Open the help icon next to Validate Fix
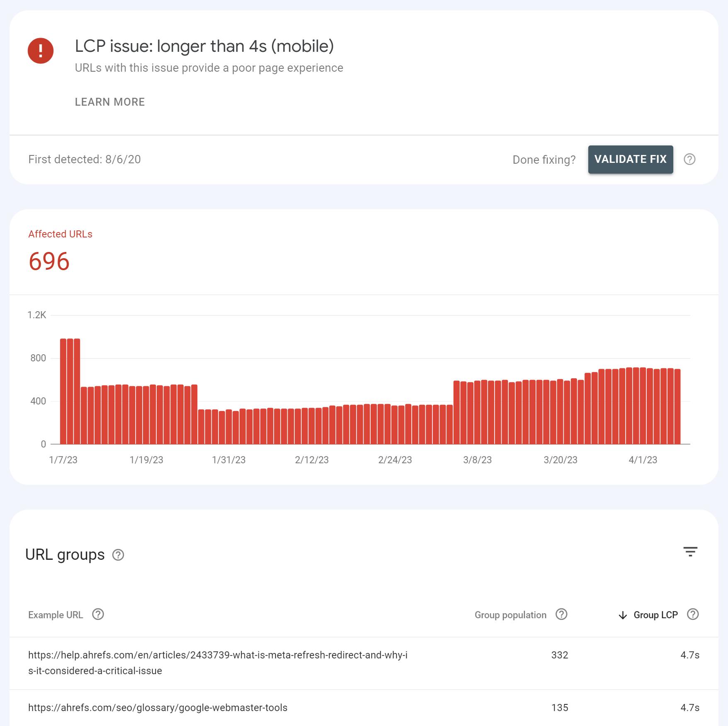Viewport: 728px width, 726px height. point(690,159)
